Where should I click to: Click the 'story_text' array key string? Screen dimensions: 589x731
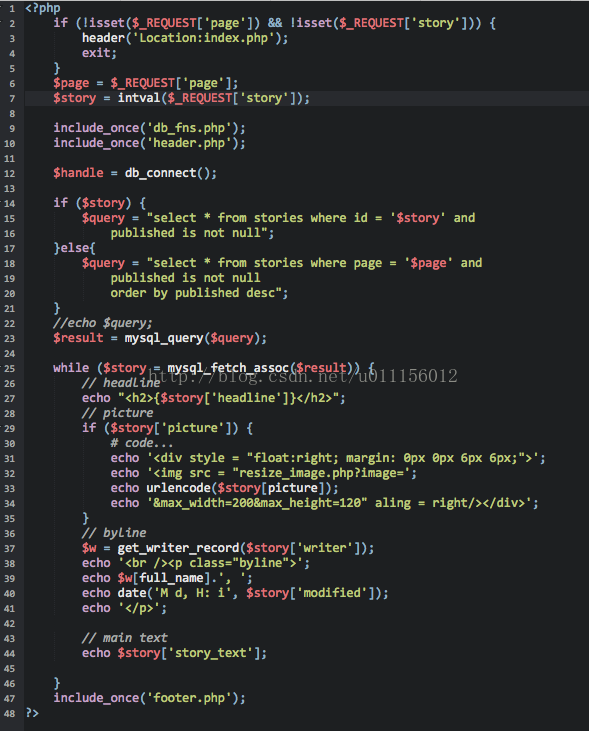click(x=210, y=653)
